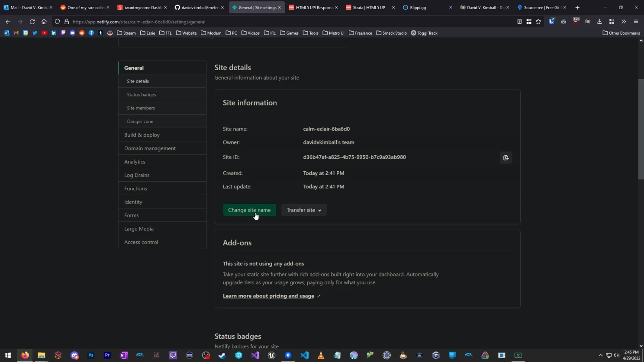Open the Other Bookmarks folder
Image resolution: width=644 pixels, height=362 pixels.
point(621,33)
